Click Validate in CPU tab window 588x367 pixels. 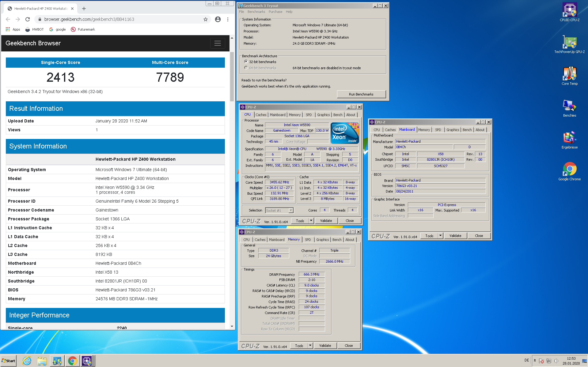click(x=326, y=221)
